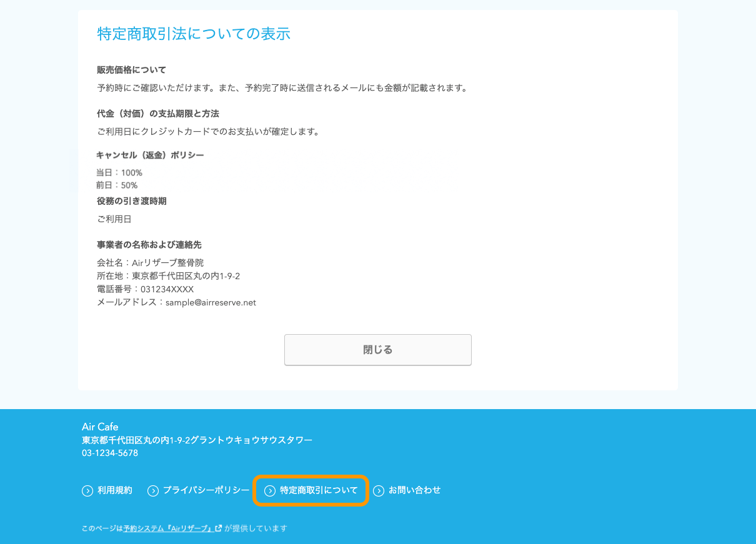Click the 閉じる button to dismiss the notice
756x544 pixels.
377,350
